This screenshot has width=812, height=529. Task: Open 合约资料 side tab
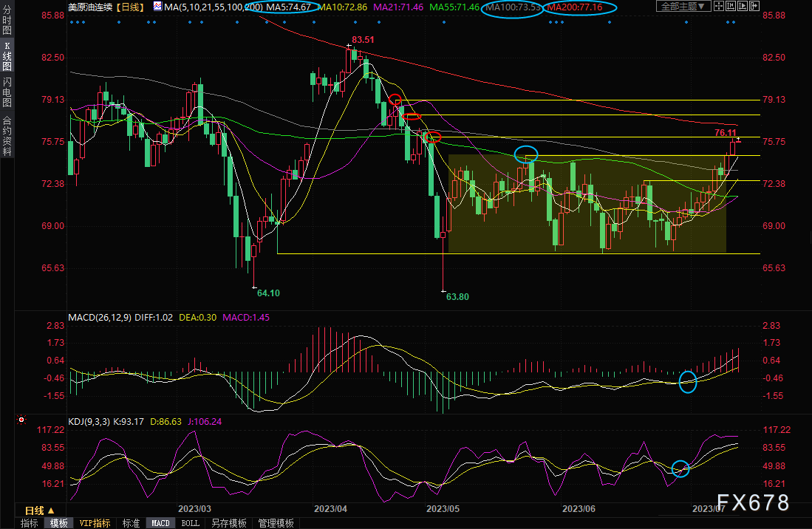pyautogui.click(x=7, y=136)
